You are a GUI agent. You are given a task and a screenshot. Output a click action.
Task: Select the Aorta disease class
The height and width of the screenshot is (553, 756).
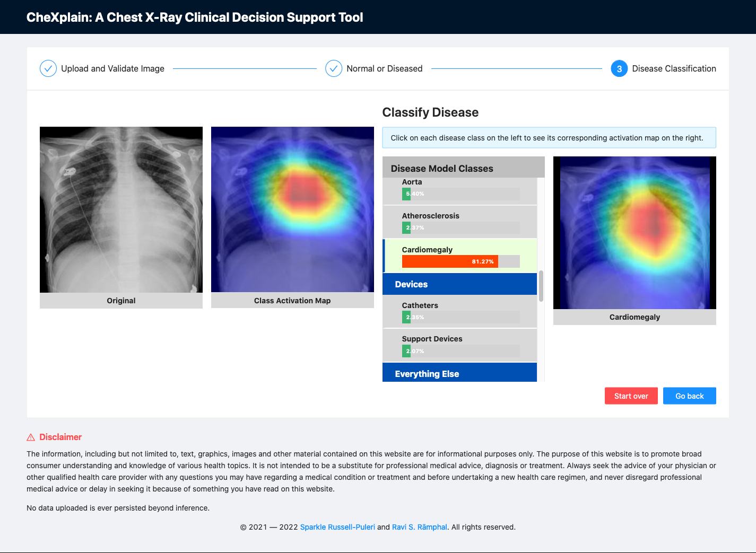460,191
